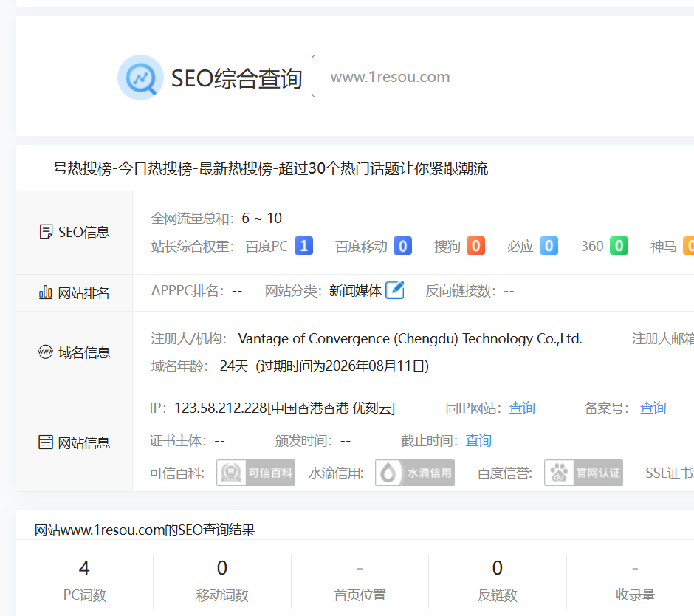This screenshot has height=616, width=694.
Task: Click the SEO综合查询 magnifier logo icon
Action: [140, 78]
